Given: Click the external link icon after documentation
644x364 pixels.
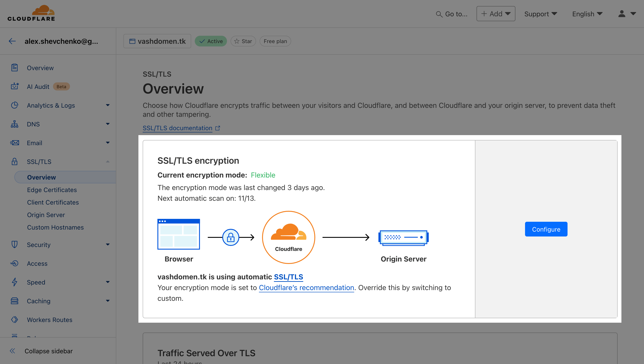Looking at the screenshot, I should (x=218, y=128).
